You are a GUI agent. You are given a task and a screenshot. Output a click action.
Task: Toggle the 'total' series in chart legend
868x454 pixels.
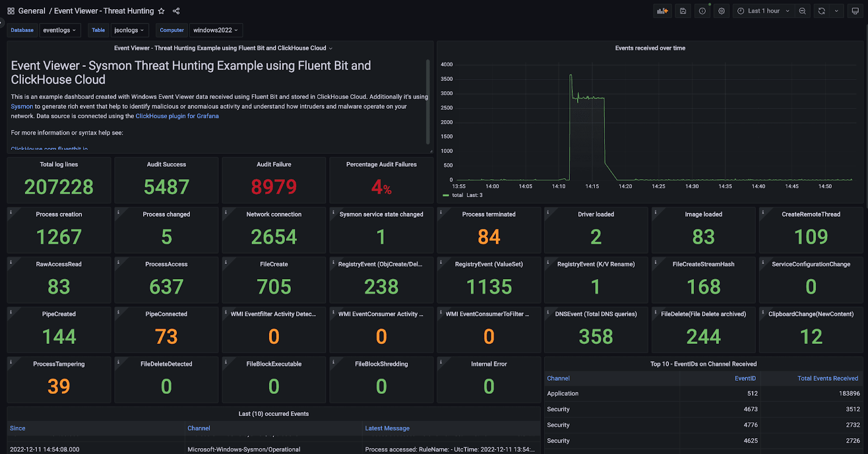457,196
